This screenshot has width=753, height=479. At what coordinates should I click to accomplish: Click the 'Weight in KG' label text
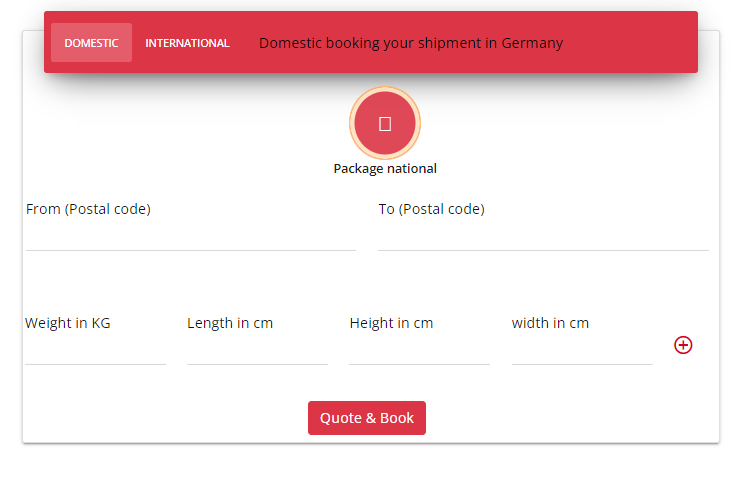68,323
